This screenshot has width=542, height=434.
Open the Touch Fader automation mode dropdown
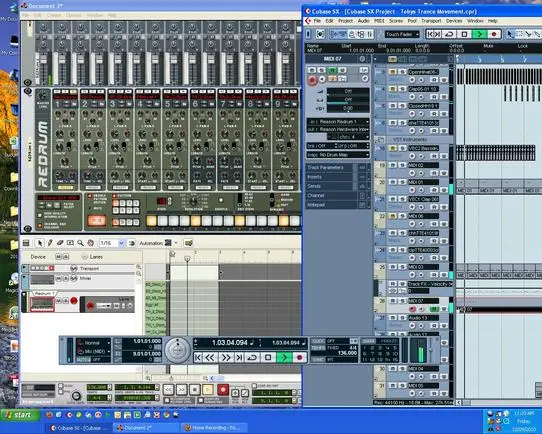pyautogui.click(x=402, y=34)
